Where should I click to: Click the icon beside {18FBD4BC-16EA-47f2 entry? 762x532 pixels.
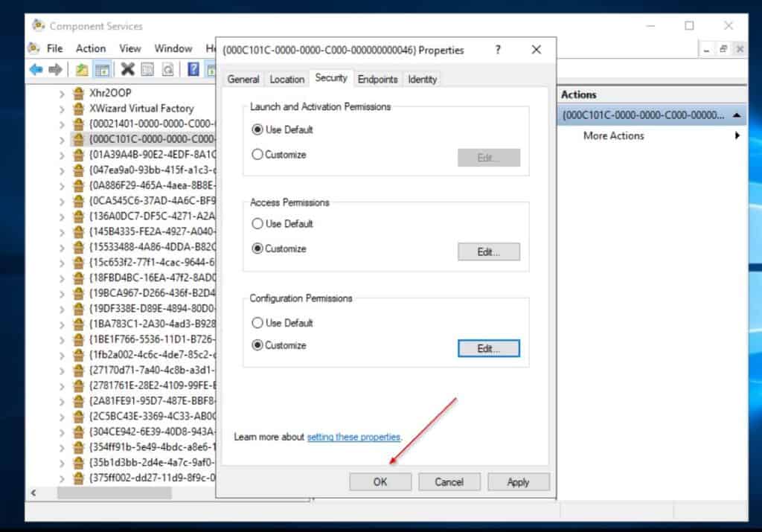coord(78,278)
